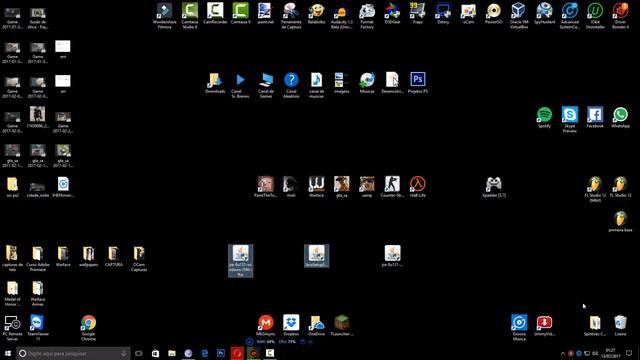The height and width of the screenshot is (360, 640).
Task: Launch Counter-Strike desktop shortcut
Action: pyautogui.click(x=392, y=187)
